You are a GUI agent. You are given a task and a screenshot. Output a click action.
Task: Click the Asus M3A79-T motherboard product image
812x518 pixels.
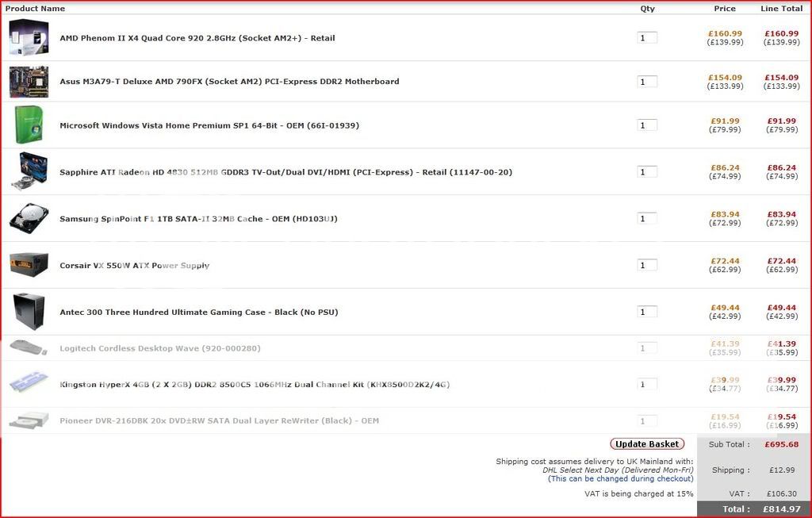click(x=29, y=82)
